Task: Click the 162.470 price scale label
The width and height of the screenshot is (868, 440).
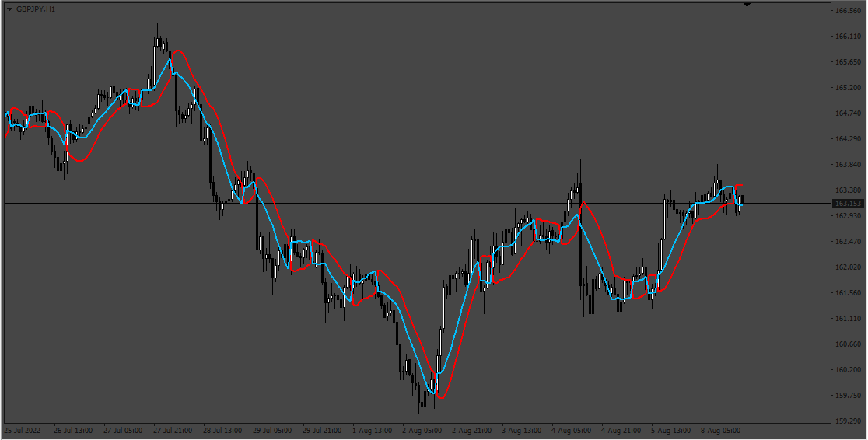Action: (848, 242)
